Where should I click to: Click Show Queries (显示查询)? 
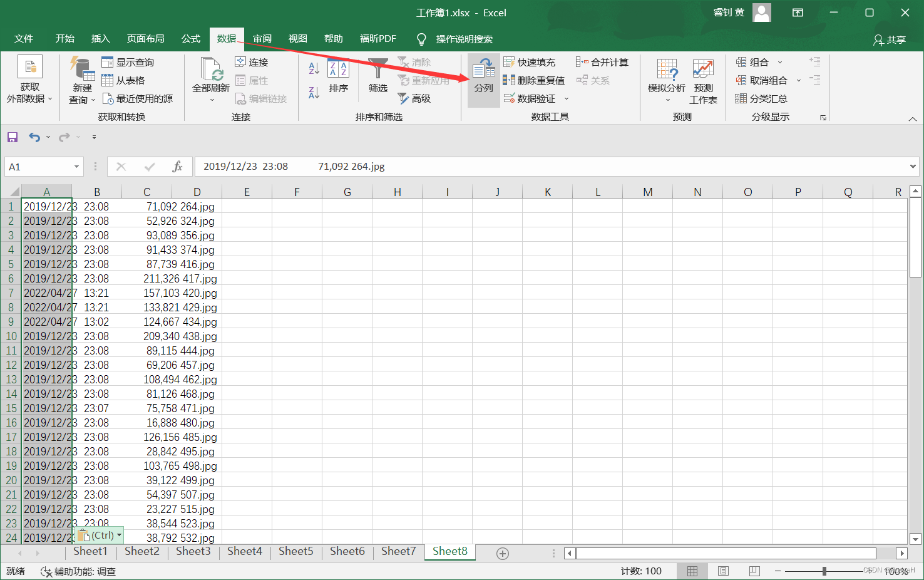tap(128, 62)
